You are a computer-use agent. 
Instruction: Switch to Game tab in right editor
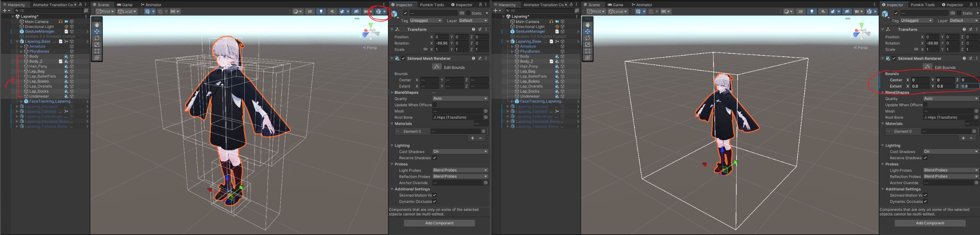(x=616, y=5)
